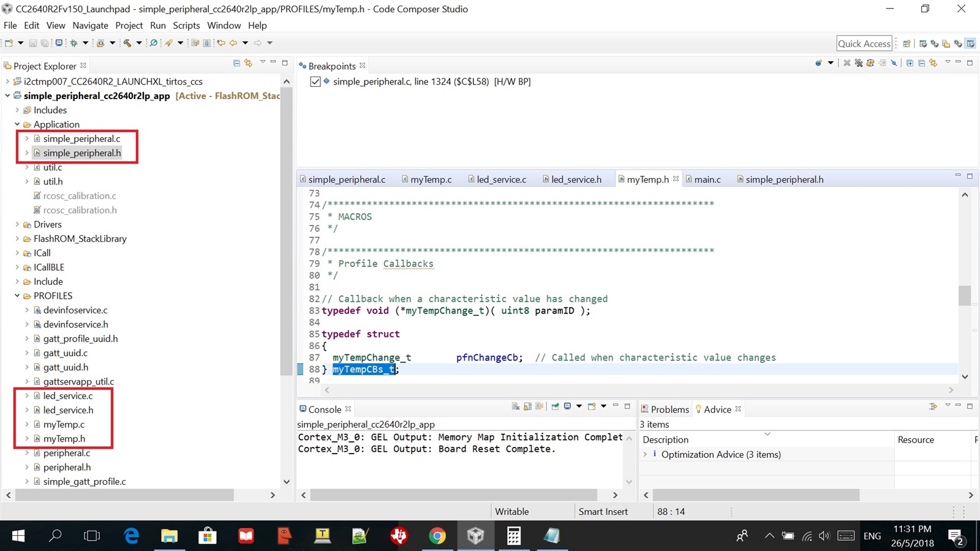Click Collapse All icon in Breakpoints view
This screenshot has height=551, width=980.
point(921,63)
